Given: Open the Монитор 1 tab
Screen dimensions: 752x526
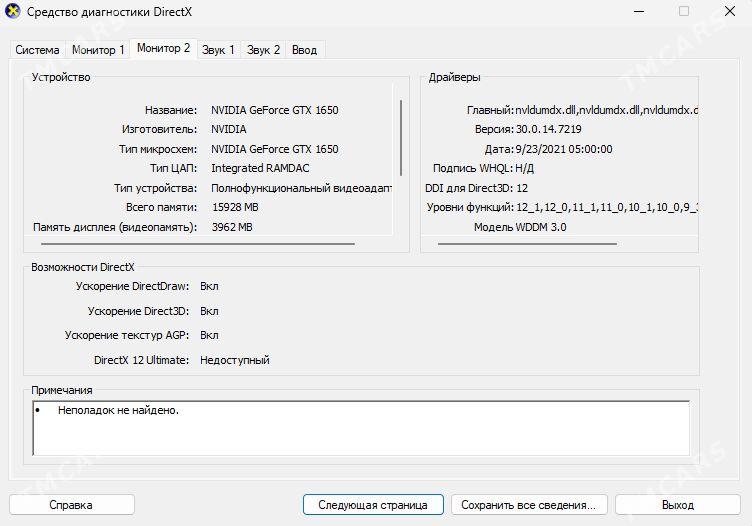Looking at the screenshot, I should [x=98, y=50].
